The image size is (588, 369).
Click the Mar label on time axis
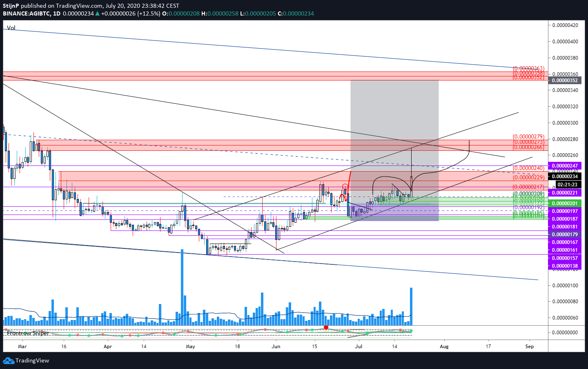click(x=22, y=347)
